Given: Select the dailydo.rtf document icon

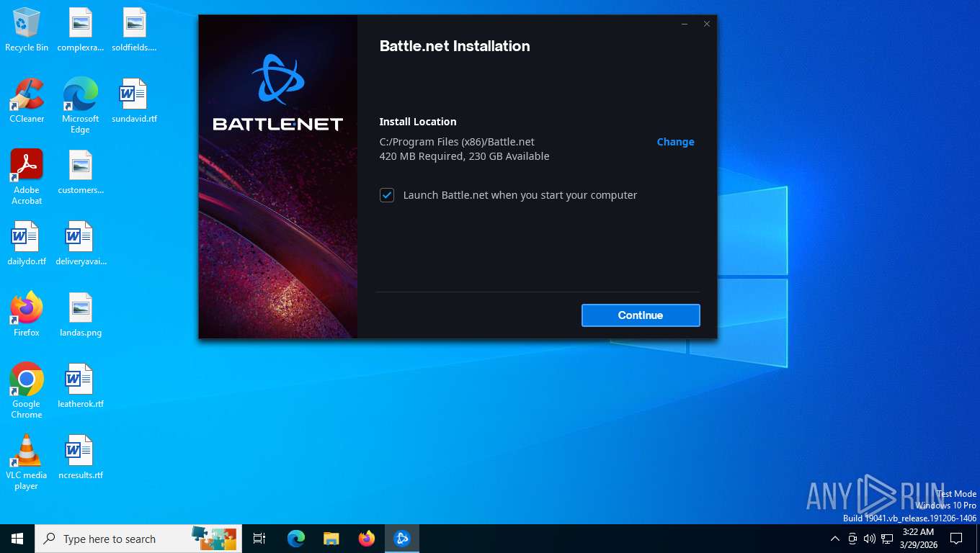Looking at the screenshot, I should coord(27,243).
